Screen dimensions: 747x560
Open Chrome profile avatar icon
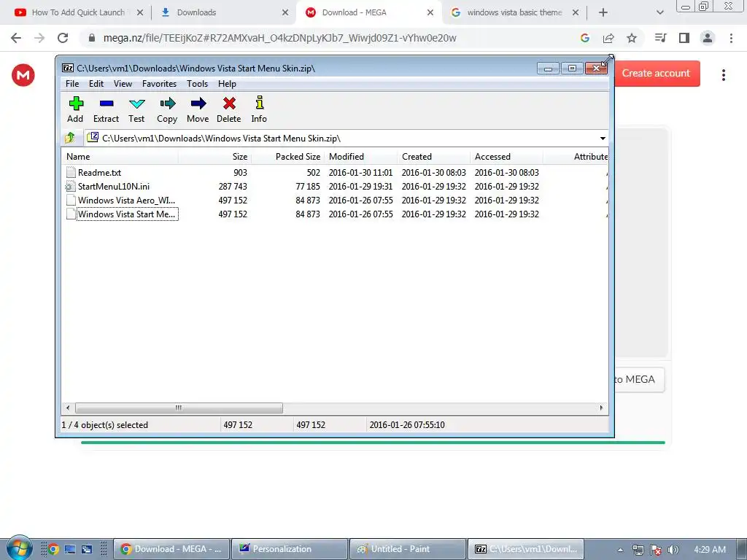coord(708,38)
